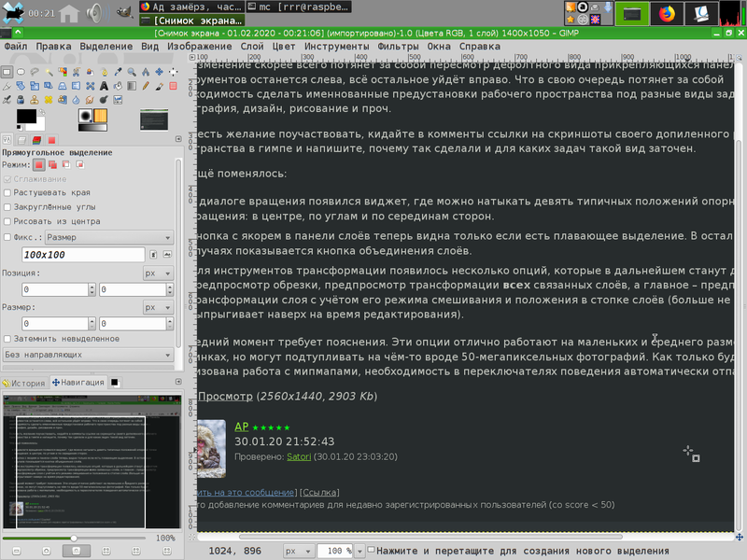Select the Bucket Fill tool
This screenshot has width=747, height=560.
118,86
